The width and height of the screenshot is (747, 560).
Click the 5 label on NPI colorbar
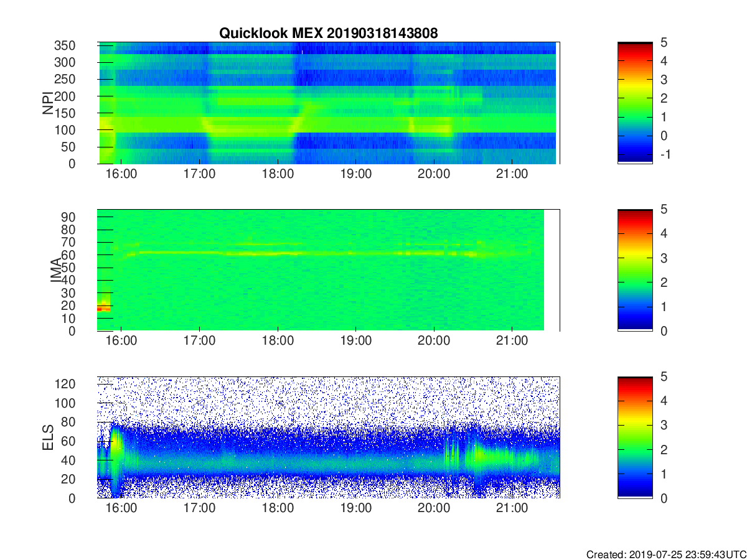664,42
